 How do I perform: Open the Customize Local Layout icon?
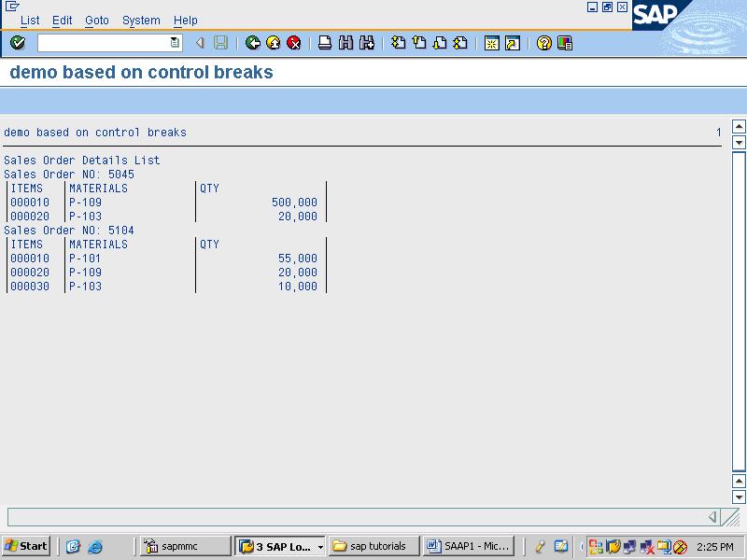click(564, 41)
